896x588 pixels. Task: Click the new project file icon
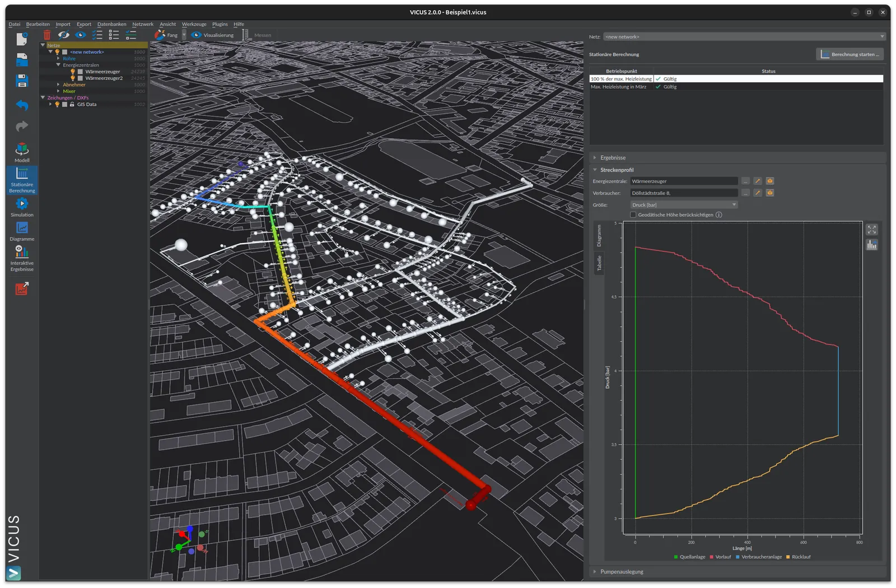coord(22,38)
